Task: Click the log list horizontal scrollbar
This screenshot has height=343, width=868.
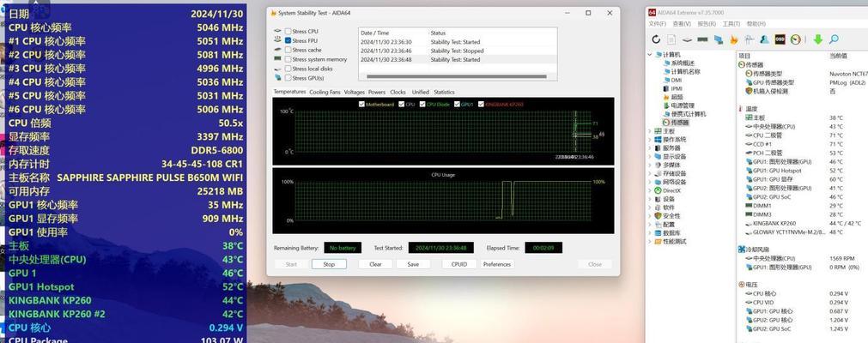Action: click(x=457, y=76)
